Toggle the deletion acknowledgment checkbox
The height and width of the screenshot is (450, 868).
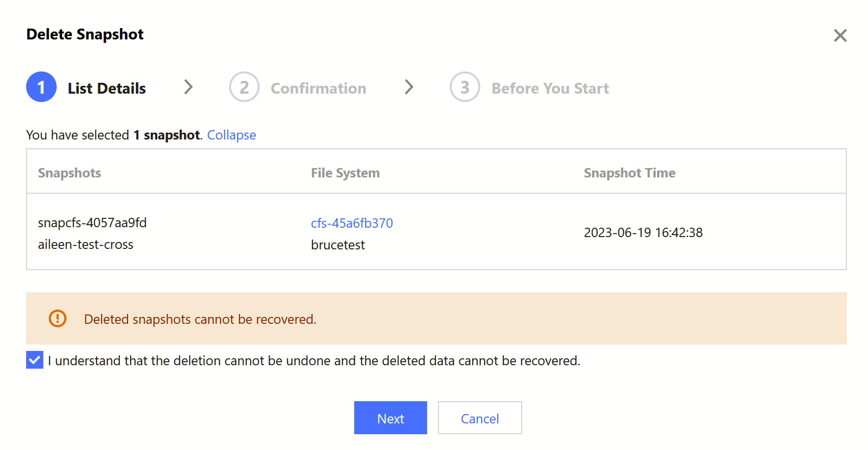tap(35, 360)
